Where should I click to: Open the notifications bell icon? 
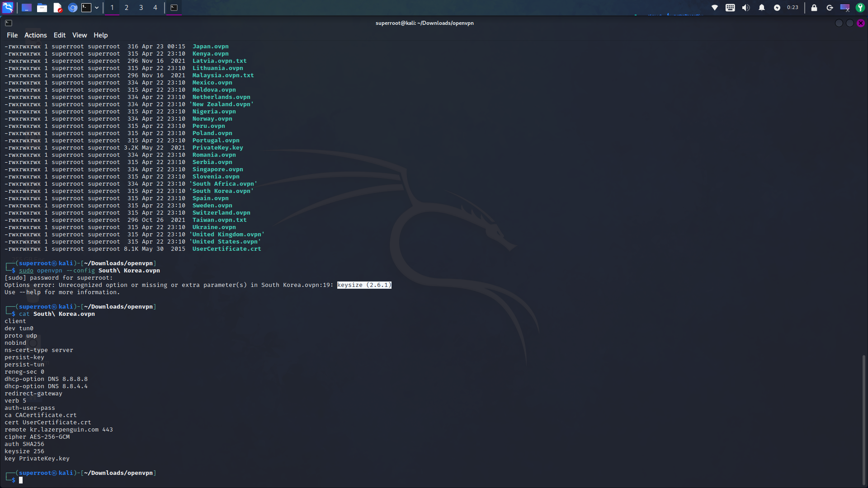click(762, 8)
